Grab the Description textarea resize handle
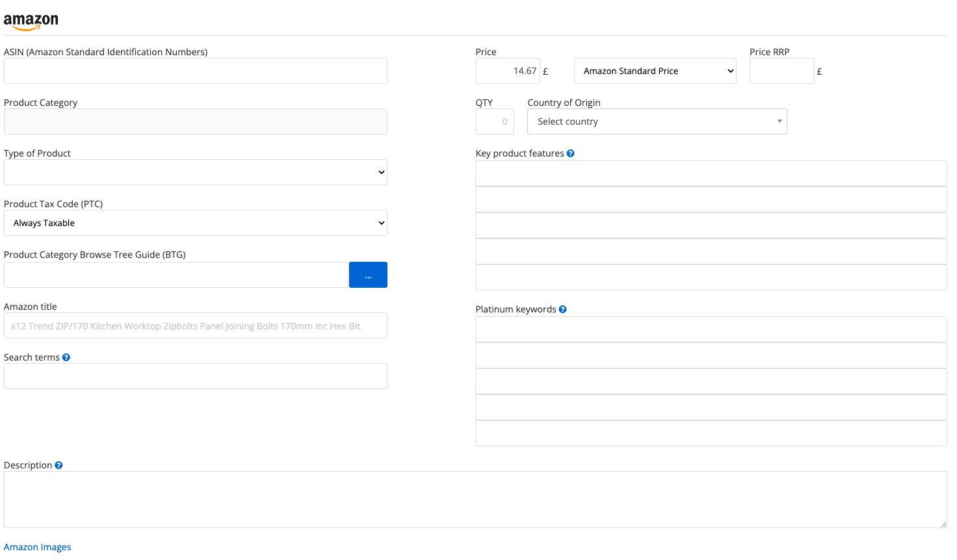The image size is (957, 560). coord(943,524)
